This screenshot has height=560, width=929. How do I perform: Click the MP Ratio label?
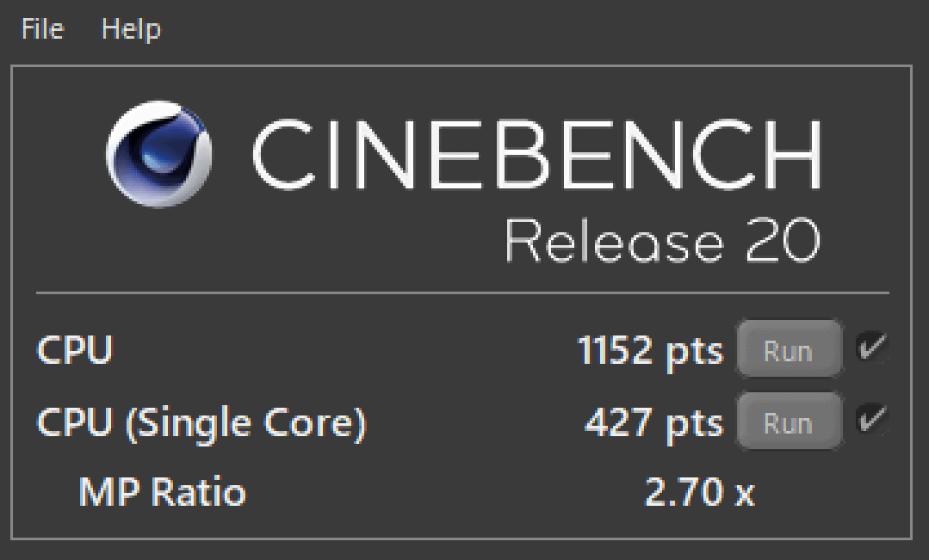[163, 492]
